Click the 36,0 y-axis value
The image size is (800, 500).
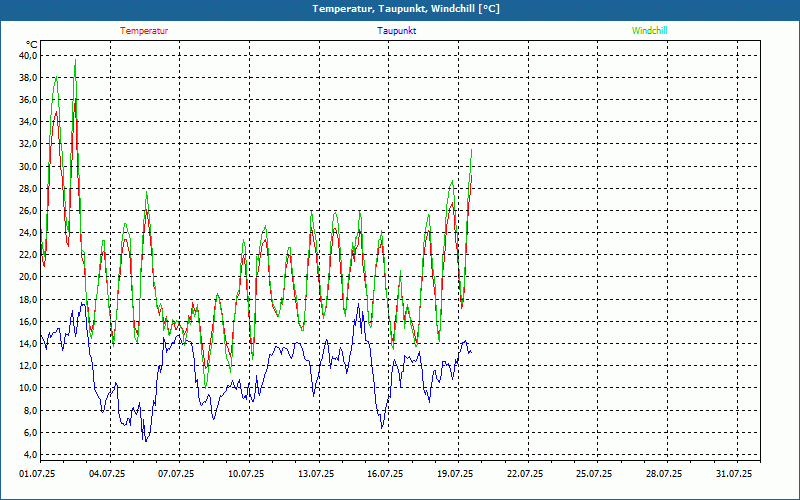coord(29,99)
